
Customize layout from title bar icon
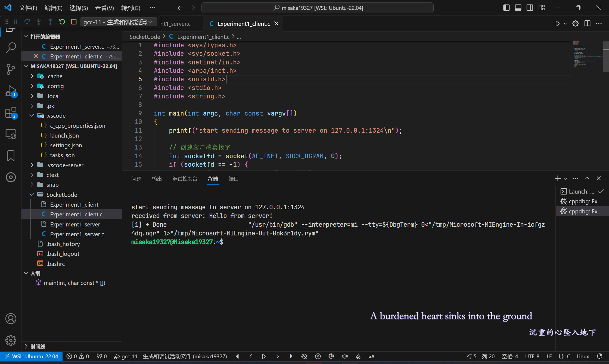542,8
